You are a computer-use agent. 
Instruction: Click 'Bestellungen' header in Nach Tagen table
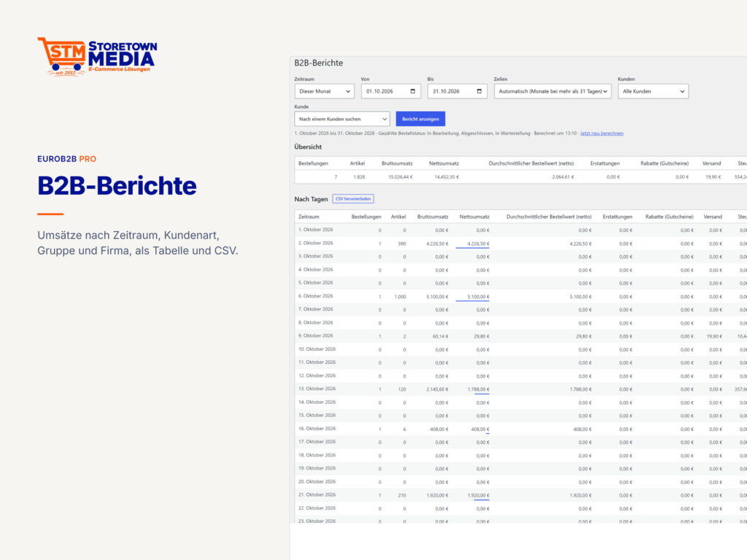pyautogui.click(x=366, y=217)
